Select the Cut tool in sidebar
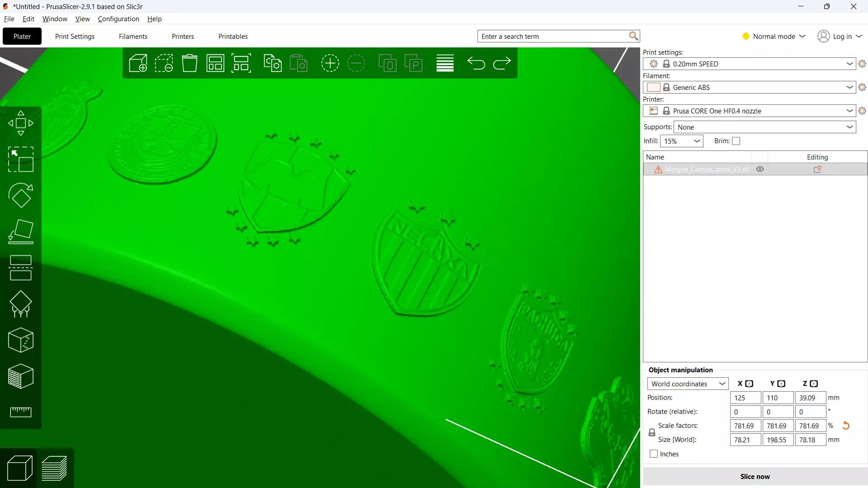Viewport: 868px width, 488px height. 21,267
